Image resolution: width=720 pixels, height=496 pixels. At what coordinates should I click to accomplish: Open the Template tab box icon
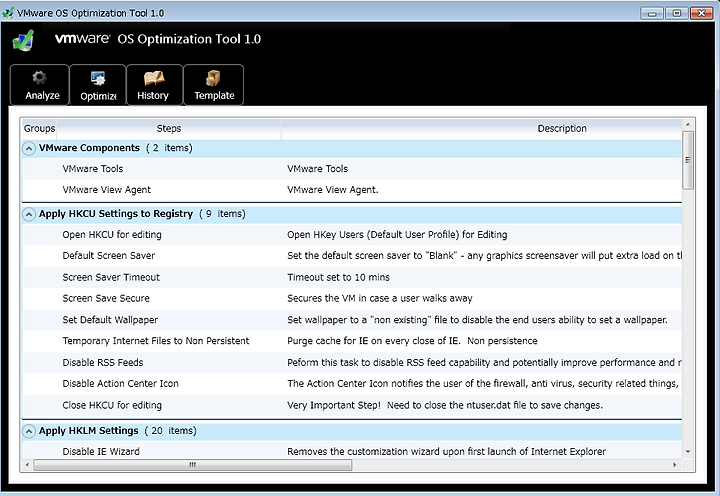[213, 78]
